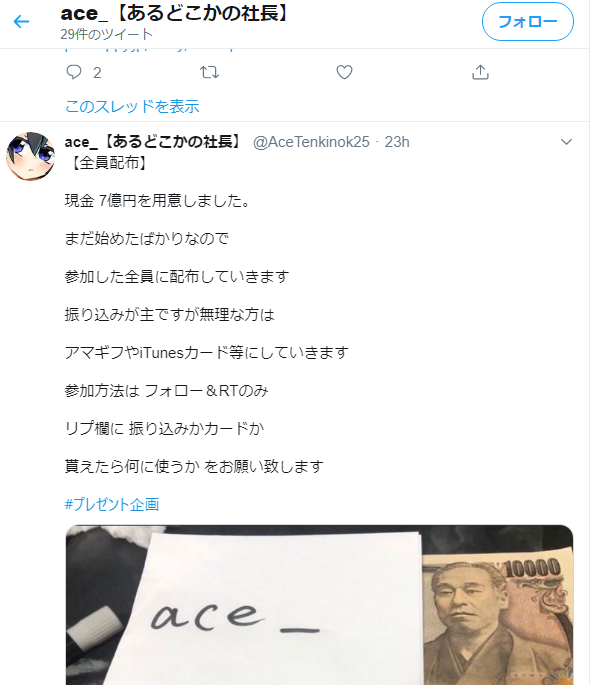Image resolution: width=614 pixels, height=685 pixels.
Task: Open the #プレゼント企画 hashtag
Action: 112,504
